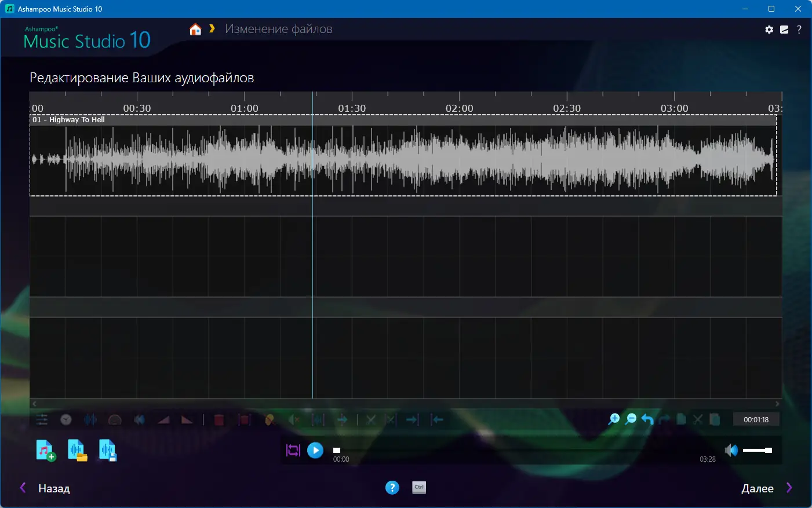The width and height of the screenshot is (812, 508).
Task: Select the '01 - Highway To Hell' track
Action: 68,120
